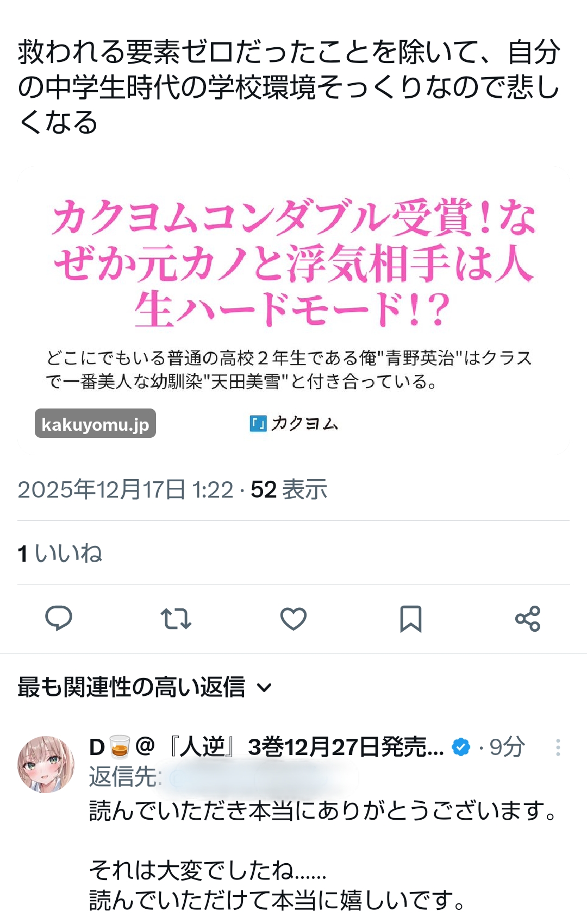Open the replier's anime girl avatar
Image resolution: width=587 pixels, height=924 pixels.
[46, 764]
